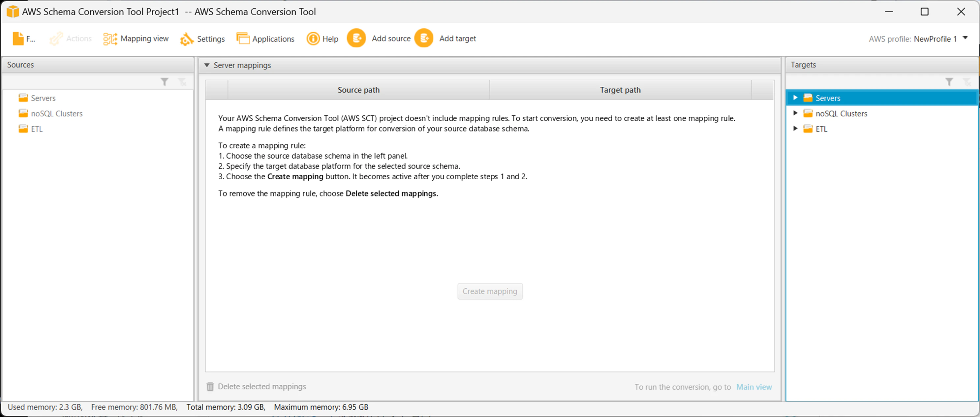Viewport: 980px width, 417px height.
Task: Click the Target path column header
Action: click(621, 90)
